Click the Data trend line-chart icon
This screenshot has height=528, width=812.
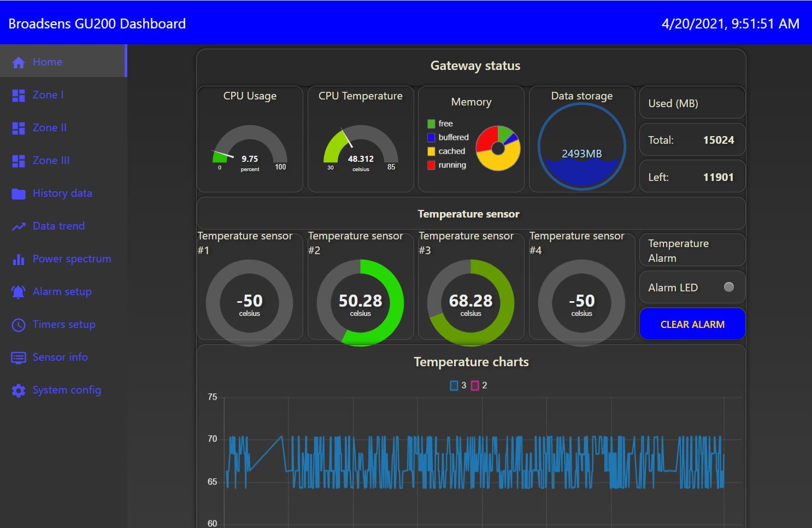[x=19, y=226]
